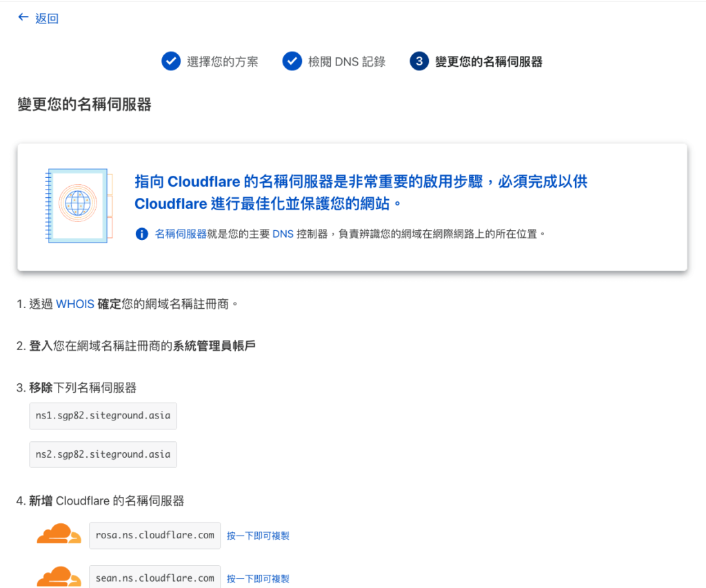
Task: Select the ns2.sgp82.siteground.asia field
Action: coord(103,455)
